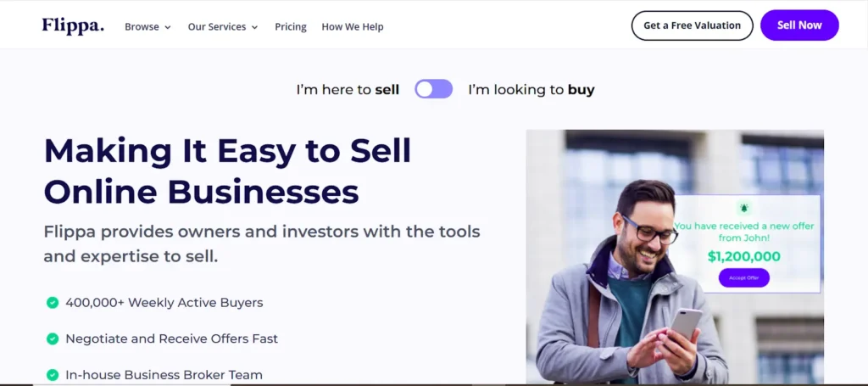Toggle the sell/buy switch

[x=433, y=89]
